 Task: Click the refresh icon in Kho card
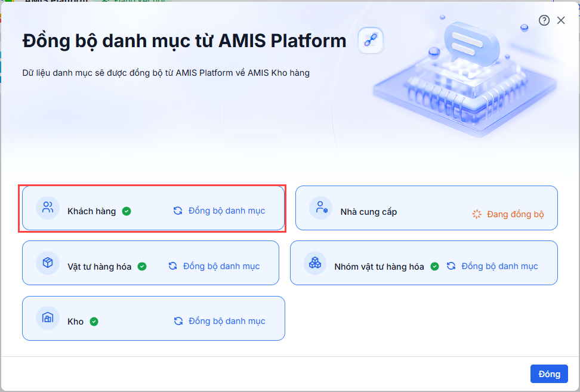click(x=178, y=321)
